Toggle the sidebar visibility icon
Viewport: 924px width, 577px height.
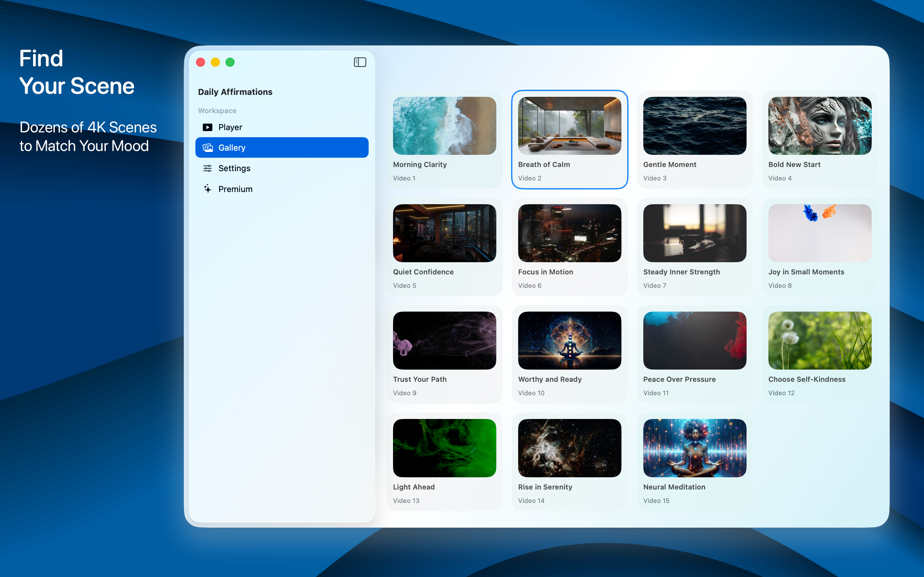pos(360,62)
